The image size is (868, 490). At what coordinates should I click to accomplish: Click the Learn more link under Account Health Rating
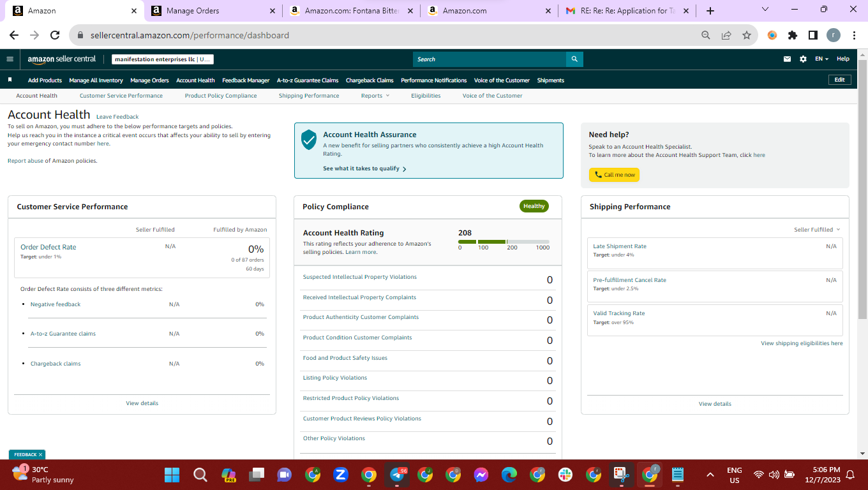(x=361, y=252)
